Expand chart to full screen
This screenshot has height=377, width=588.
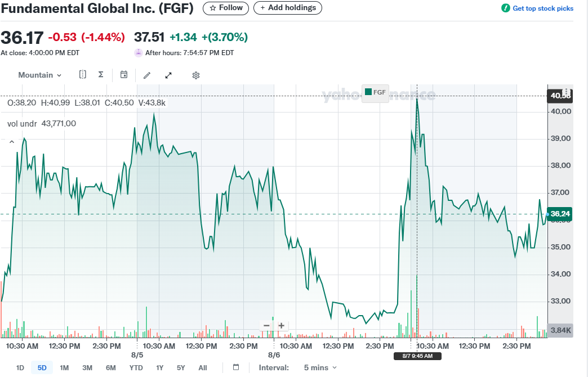pos(168,75)
